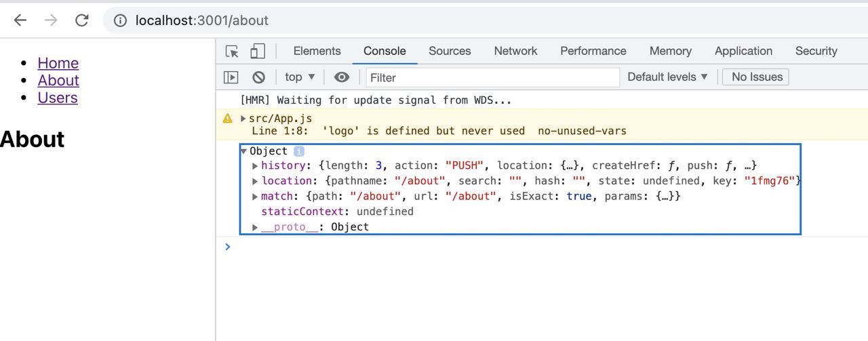This screenshot has width=868, height=341.
Task: Open the Default levels dropdown
Action: coord(668,77)
